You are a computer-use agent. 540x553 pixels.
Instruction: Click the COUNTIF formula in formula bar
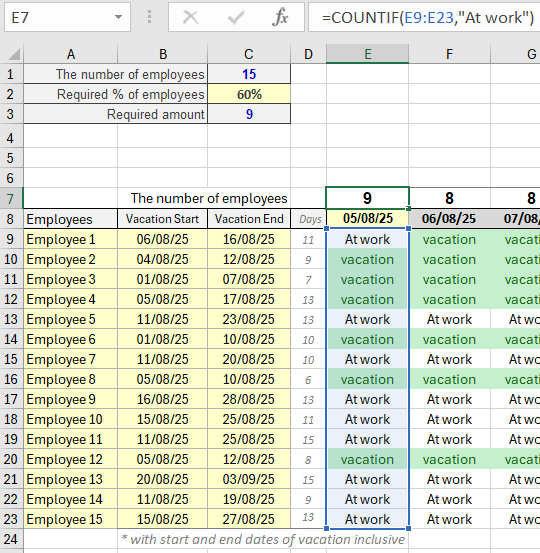428,17
